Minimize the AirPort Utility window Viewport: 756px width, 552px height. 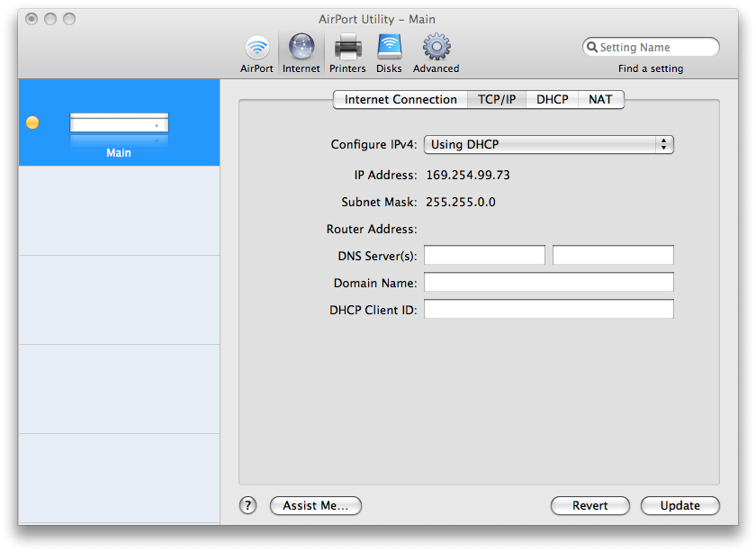[50, 19]
